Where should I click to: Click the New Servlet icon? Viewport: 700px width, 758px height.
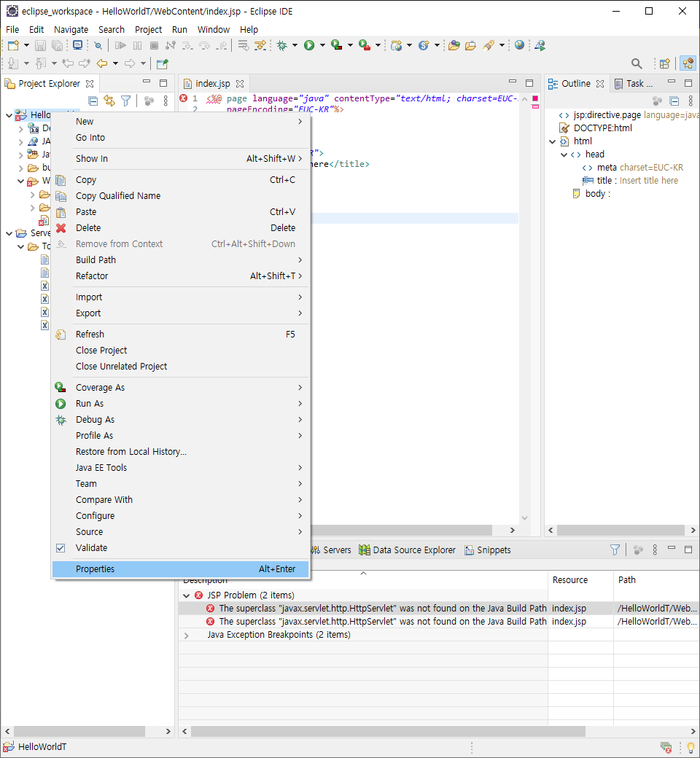[x=424, y=45]
